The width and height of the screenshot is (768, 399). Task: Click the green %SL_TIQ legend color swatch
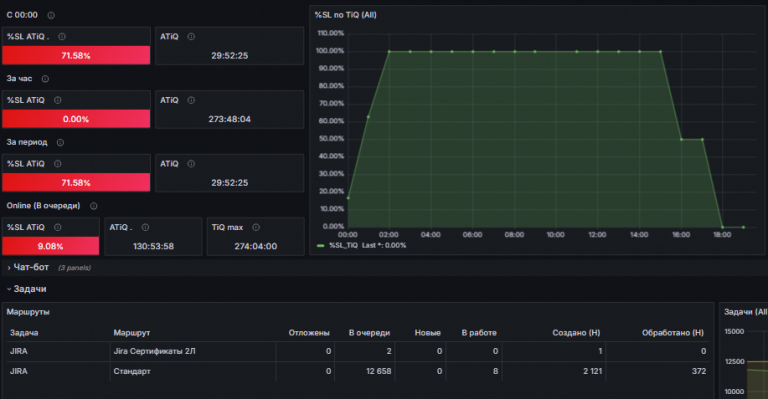click(x=321, y=246)
